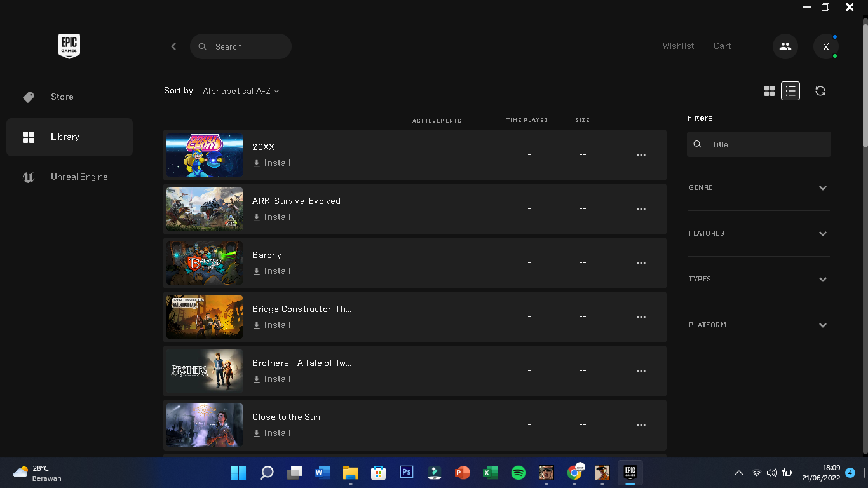Open more options for 20XX
This screenshot has width=868, height=488.
tap(641, 155)
